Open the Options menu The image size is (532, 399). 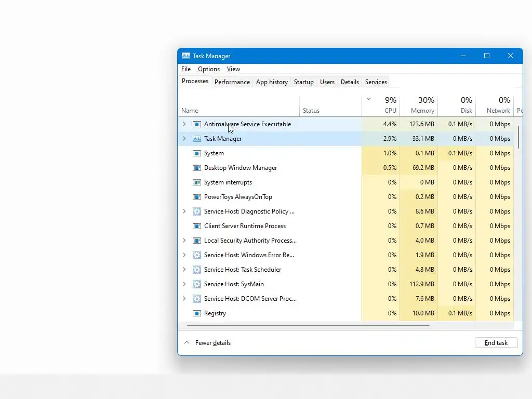[x=209, y=69]
